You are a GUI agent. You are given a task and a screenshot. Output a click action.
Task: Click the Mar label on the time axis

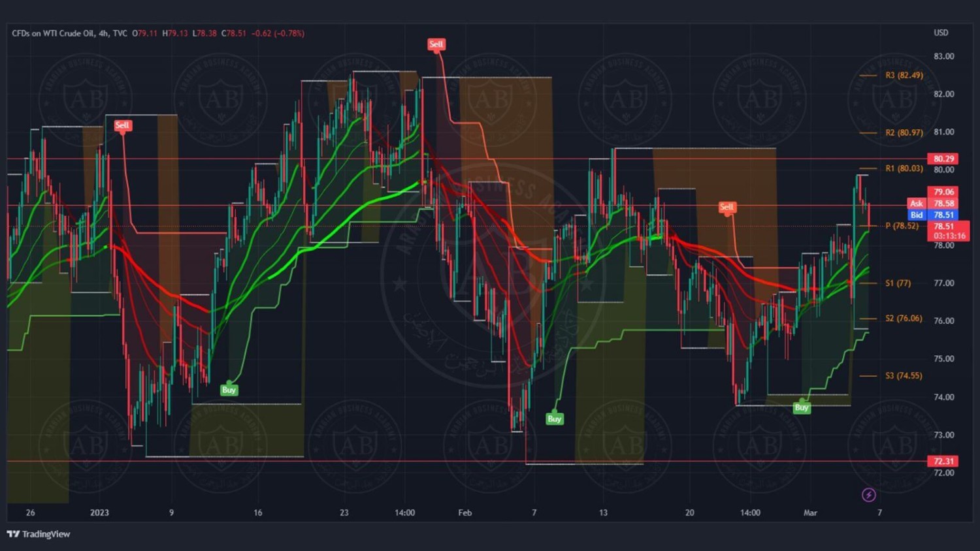tap(810, 512)
